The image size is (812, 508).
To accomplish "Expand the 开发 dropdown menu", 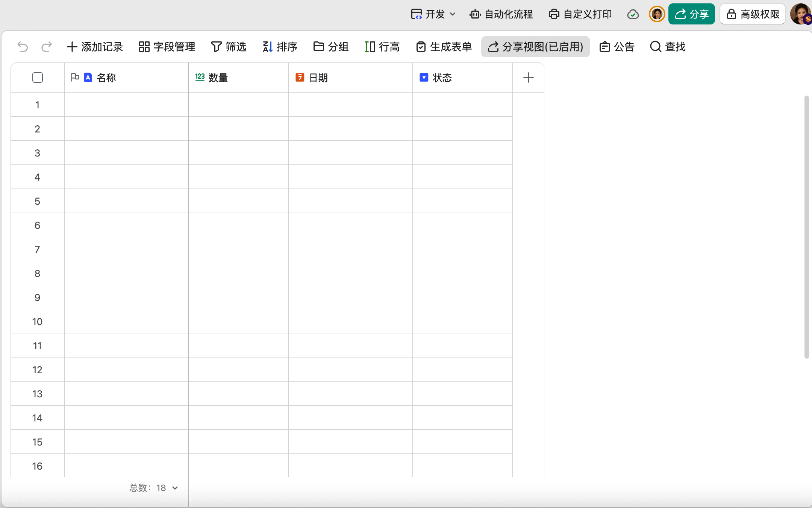I will (433, 14).
